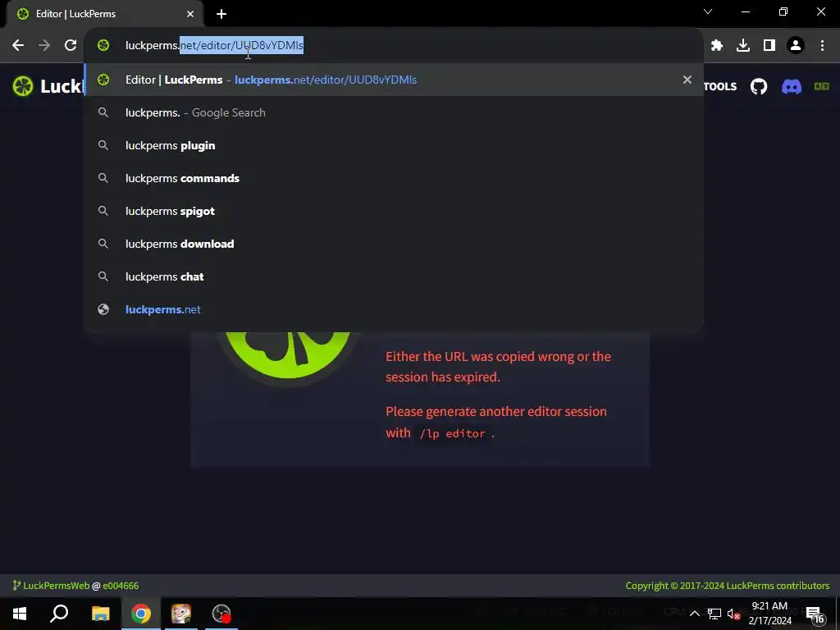Open the Chrome three-dot menu
The height and width of the screenshot is (630, 840).
822,46
